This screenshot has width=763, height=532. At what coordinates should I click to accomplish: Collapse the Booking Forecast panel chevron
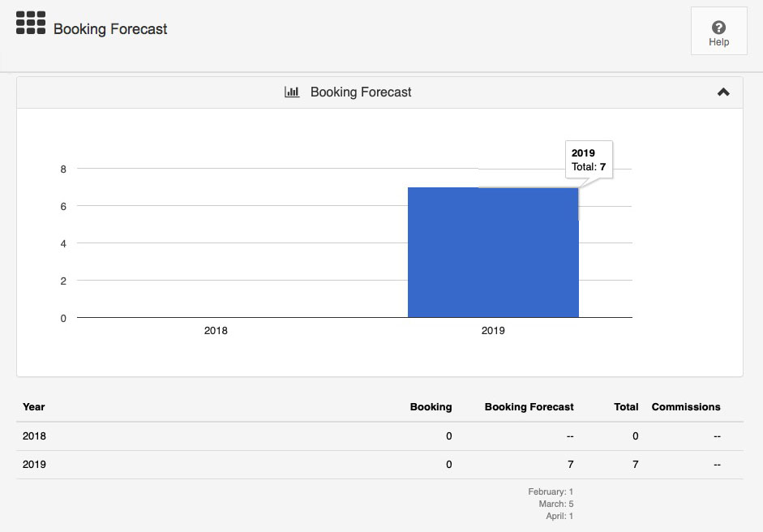[x=723, y=92]
